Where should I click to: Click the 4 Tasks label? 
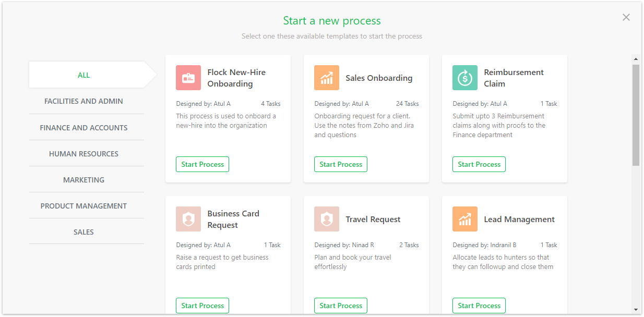coord(271,104)
